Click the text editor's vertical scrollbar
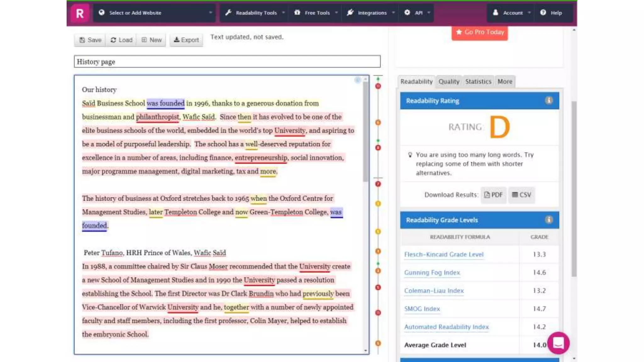The height and width of the screenshot is (362, 644). pos(365,132)
